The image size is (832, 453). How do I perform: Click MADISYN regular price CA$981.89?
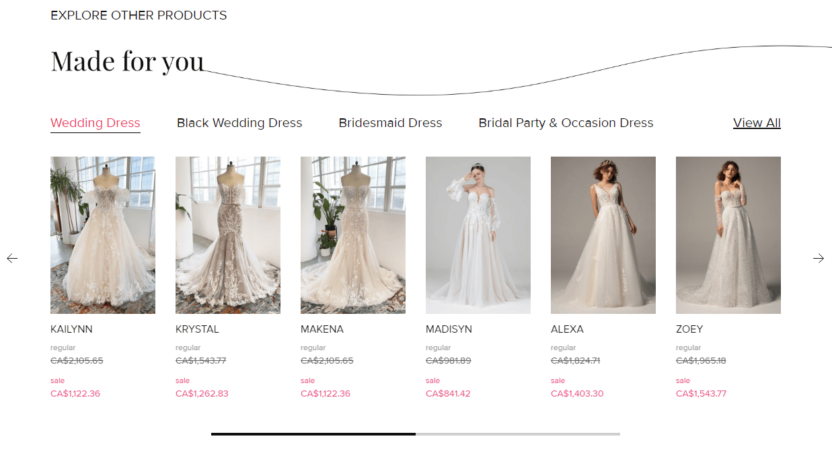448,361
